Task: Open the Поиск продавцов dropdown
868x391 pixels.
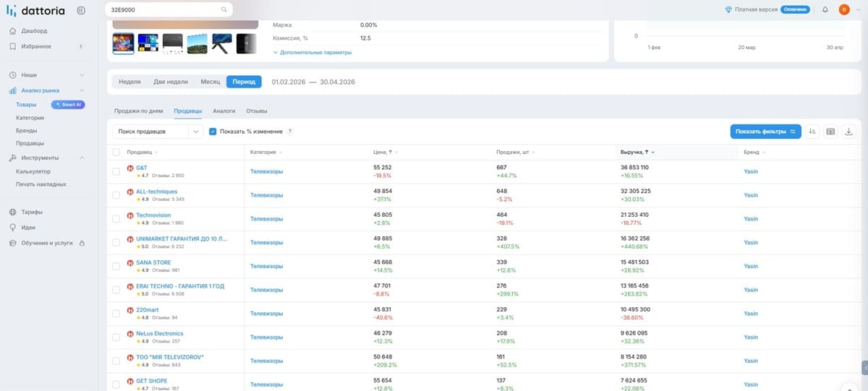Action: pyautogui.click(x=158, y=132)
